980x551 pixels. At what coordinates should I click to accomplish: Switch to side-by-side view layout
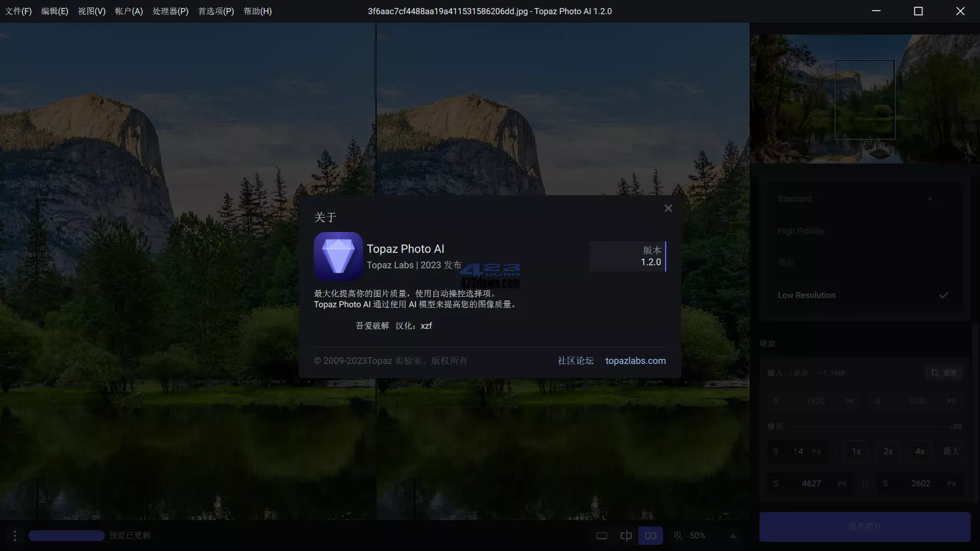[651, 536]
